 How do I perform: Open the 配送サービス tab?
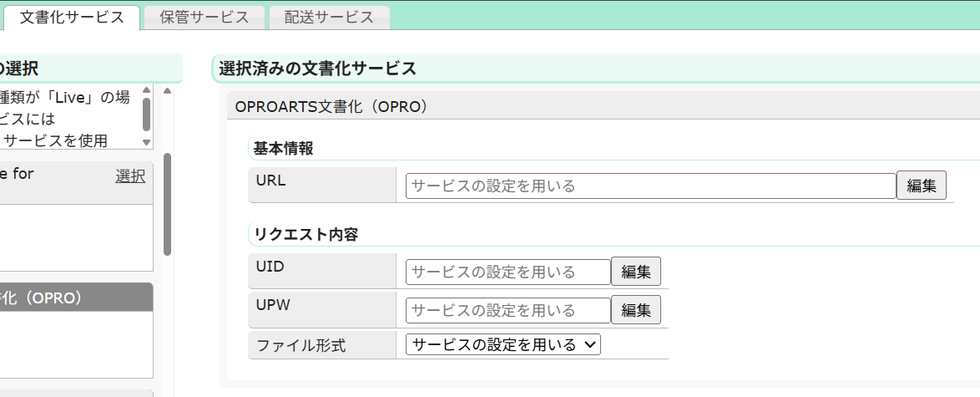(x=330, y=18)
